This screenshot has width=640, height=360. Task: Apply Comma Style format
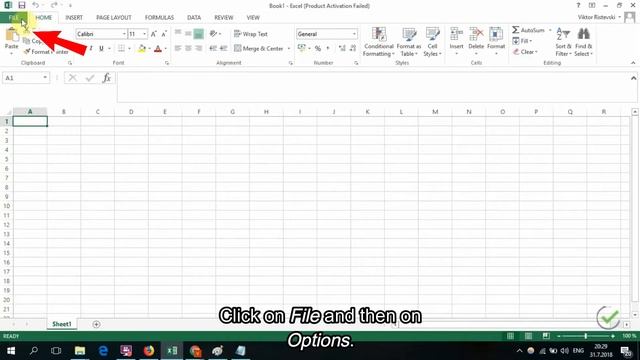tap(328, 49)
